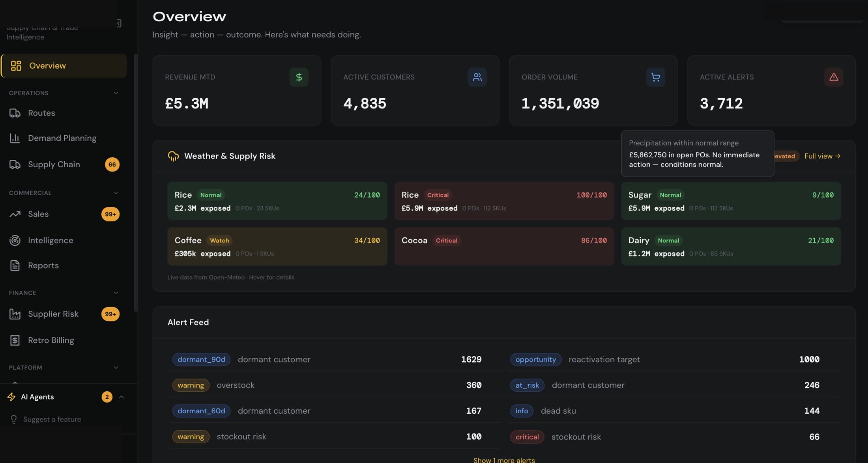868x463 pixels.
Task: Click the warning tag for overstock
Action: coord(191,385)
